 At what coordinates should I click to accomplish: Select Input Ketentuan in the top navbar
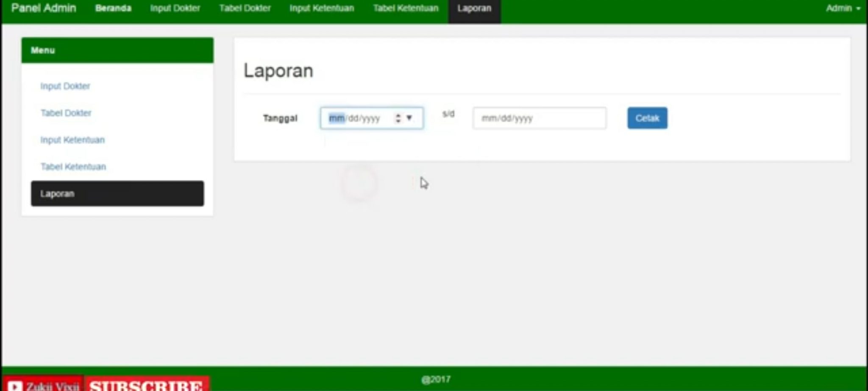point(322,8)
